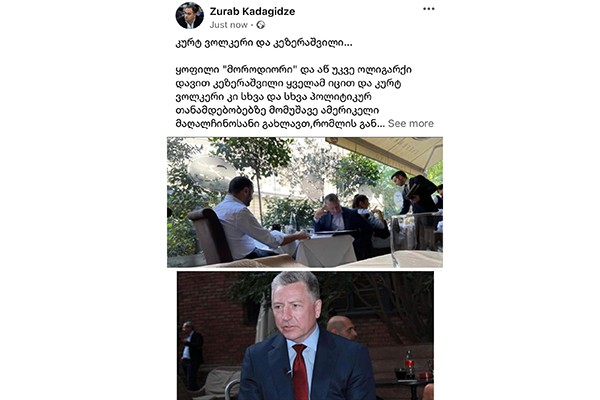Click the man in white shirt in cafe photo
This screenshot has height=400, width=600.
tap(253, 219)
